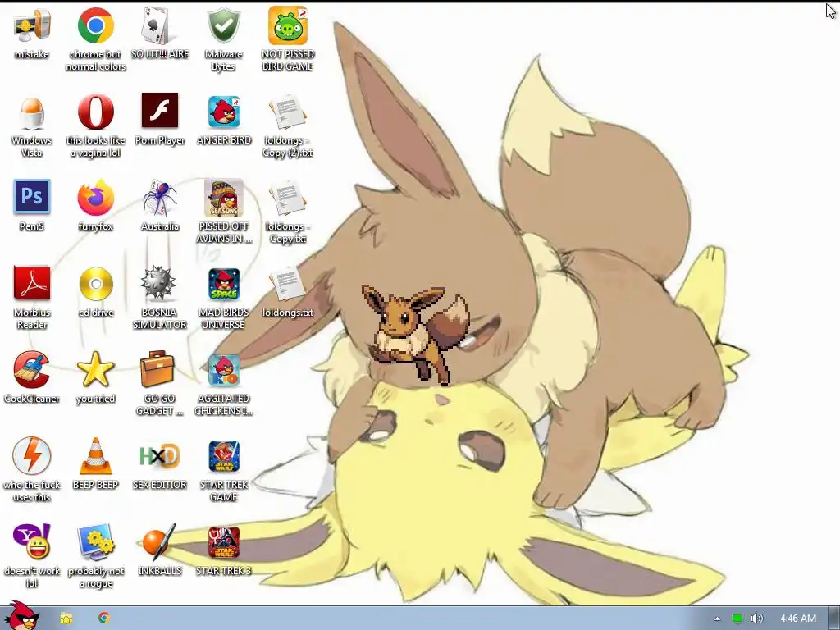Screen dimensions: 840x630
Task: Launch 'BOSNIA SIMULATOR' mine icon
Action: click(x=158, y=283)
